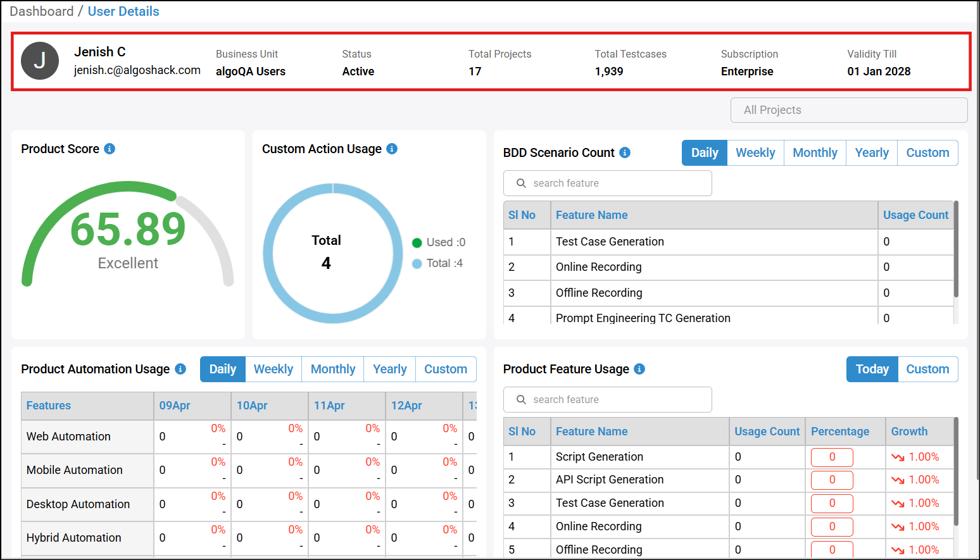Screen dimensions: 980x560
Task: Click the 12Apr column header
Action: point(424,406)
